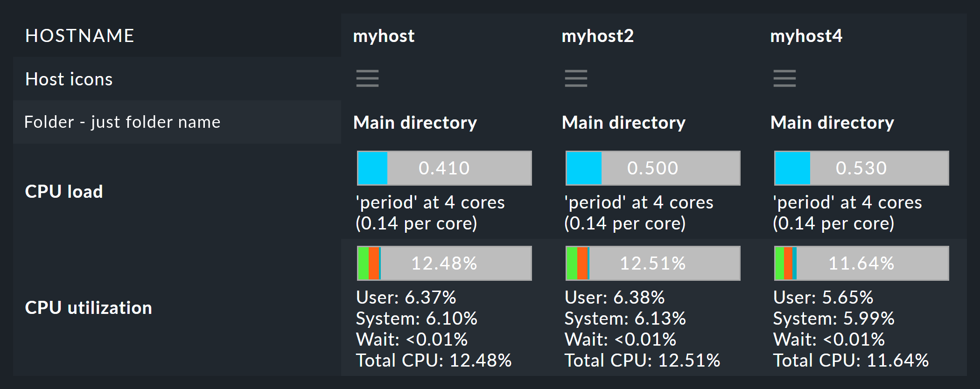Screen dimensions: 980x389
Task: Click the 0.410 CPU load bar
Action: tap(444, 168)
